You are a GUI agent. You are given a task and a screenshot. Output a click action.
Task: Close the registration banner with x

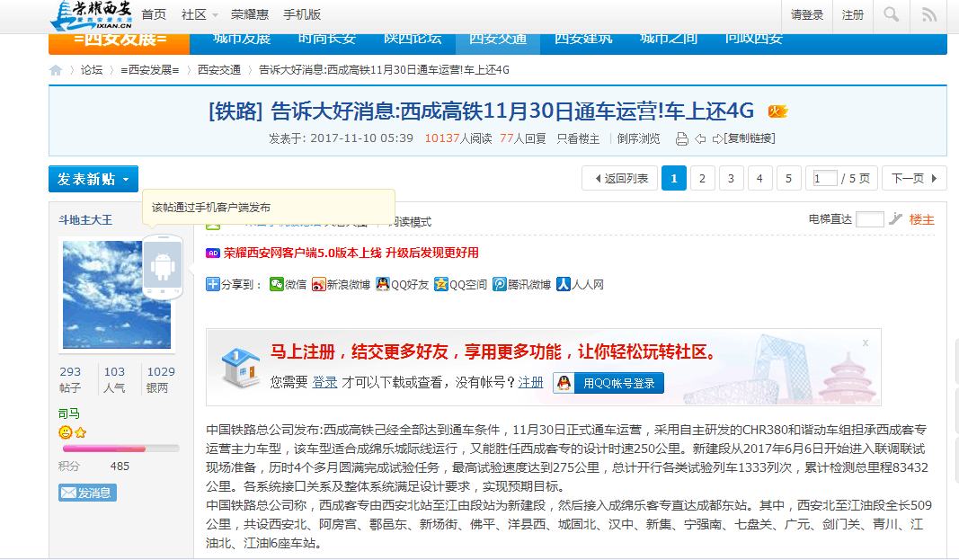coord(866,342)
